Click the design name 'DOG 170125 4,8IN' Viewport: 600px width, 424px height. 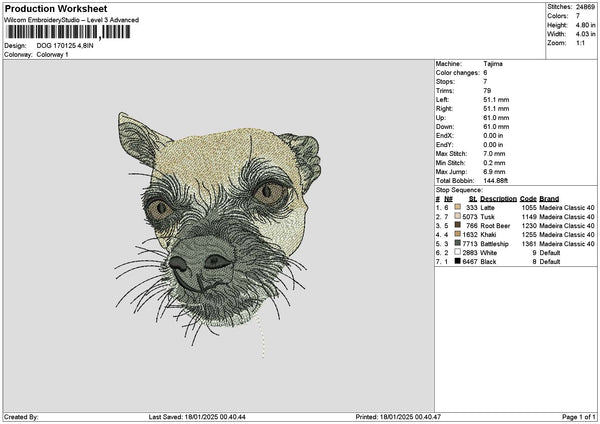[x=65, y=46]
